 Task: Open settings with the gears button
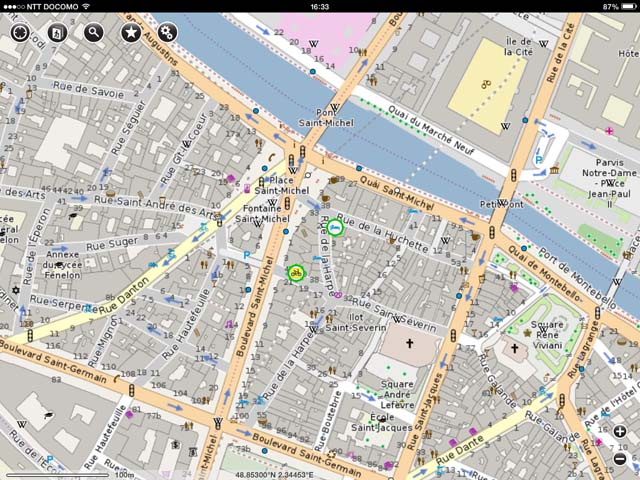point(167,33)
